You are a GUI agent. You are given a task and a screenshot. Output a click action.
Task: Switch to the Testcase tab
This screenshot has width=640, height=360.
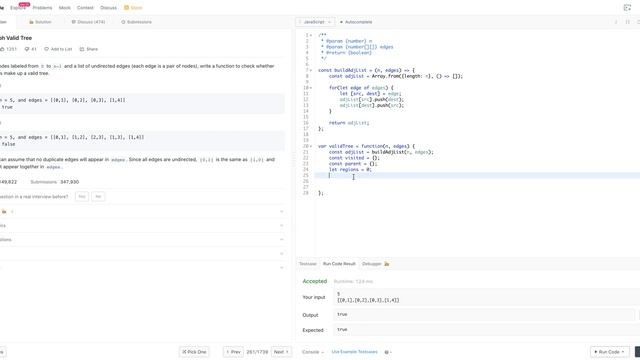click(x=308, y=264)
